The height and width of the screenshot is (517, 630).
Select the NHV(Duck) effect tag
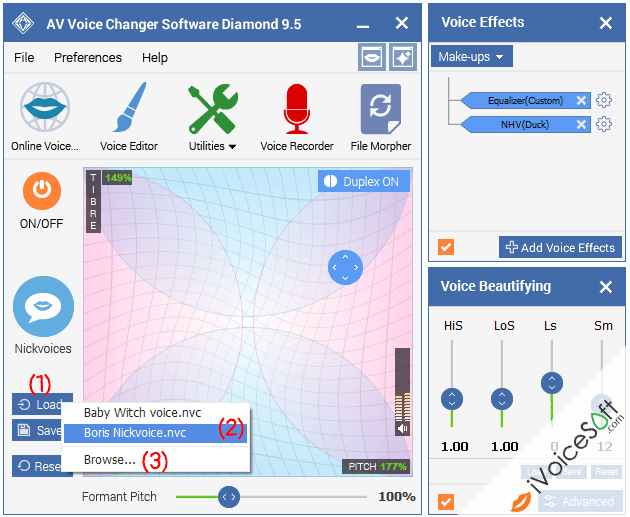coord(525,125)
